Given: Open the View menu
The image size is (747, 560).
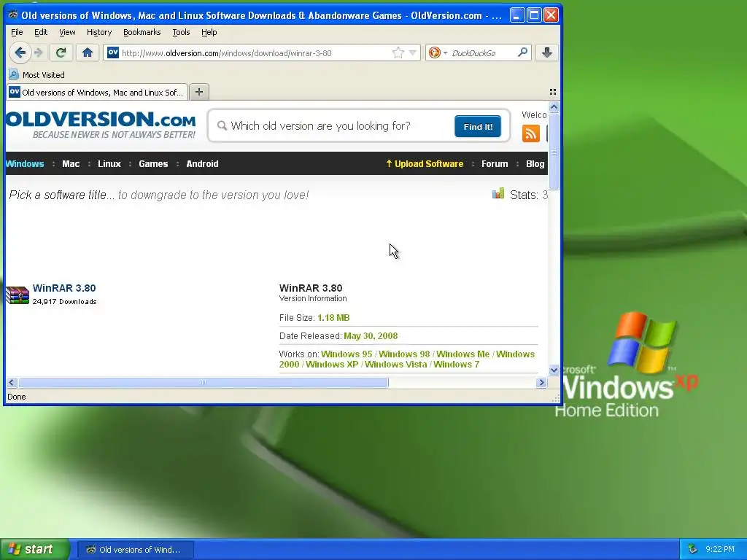Looking at the screenshot, I should pos(67,32).
